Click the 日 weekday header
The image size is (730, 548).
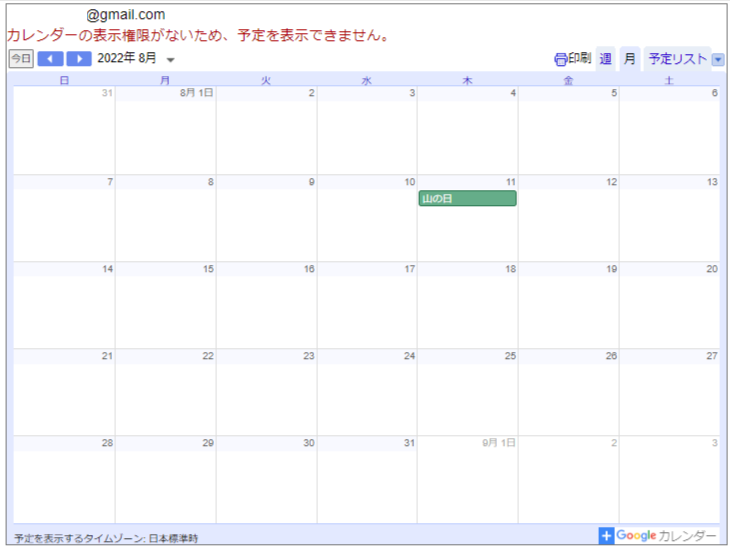click(64, 81)
